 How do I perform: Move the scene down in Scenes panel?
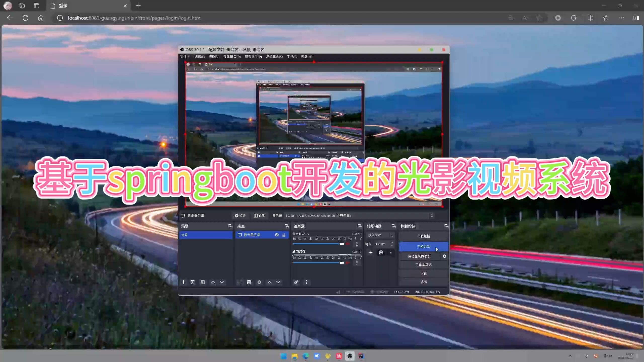(222, 282)
